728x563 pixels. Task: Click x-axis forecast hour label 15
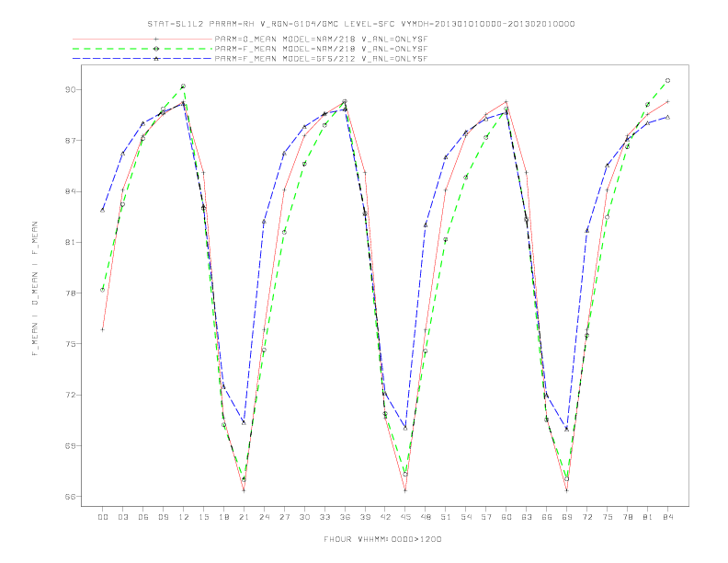coord(203,517)
